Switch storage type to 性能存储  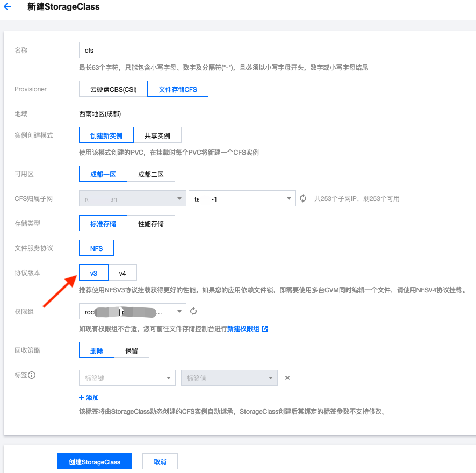tap(152, 223)
